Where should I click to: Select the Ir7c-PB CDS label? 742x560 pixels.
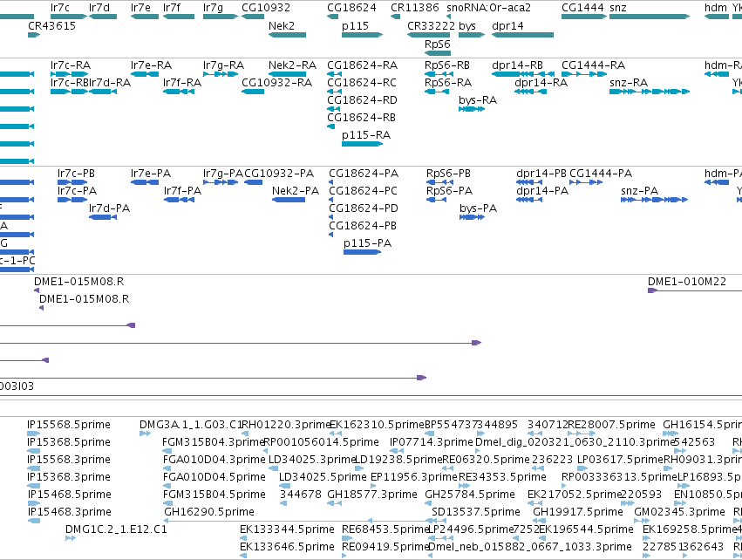(x=76, y=174)
